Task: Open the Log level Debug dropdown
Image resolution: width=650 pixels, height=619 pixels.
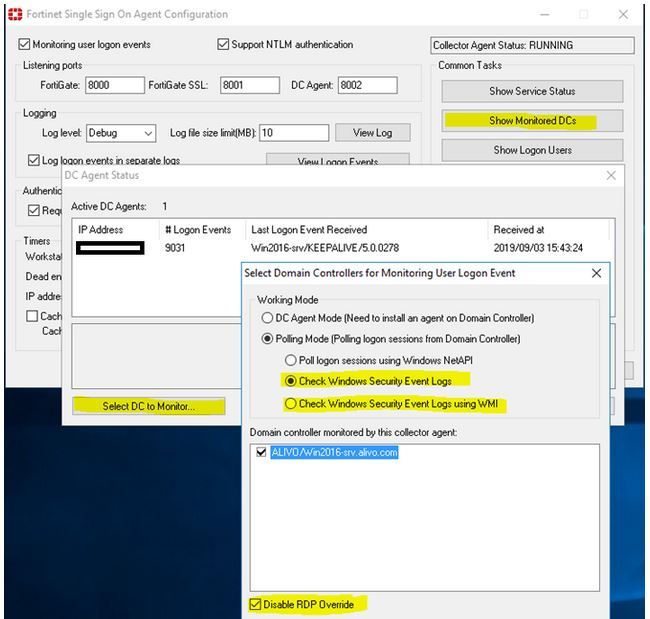Action: (x=121, y=133)
